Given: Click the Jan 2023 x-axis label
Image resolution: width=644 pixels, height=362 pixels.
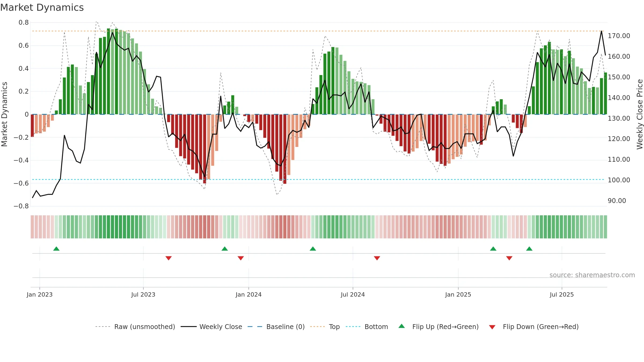Looking at the screenshot, I should 40,294.
